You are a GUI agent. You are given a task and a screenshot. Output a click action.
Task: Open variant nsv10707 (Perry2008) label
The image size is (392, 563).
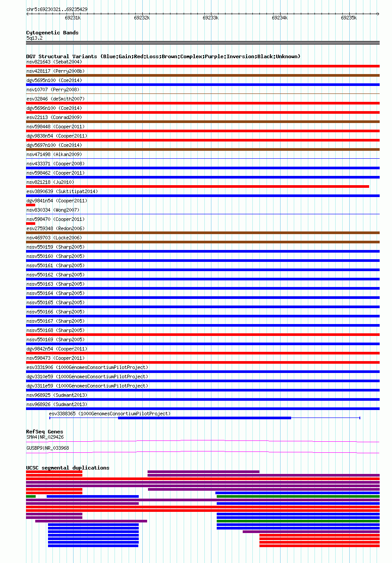click(x=53, y=89)
